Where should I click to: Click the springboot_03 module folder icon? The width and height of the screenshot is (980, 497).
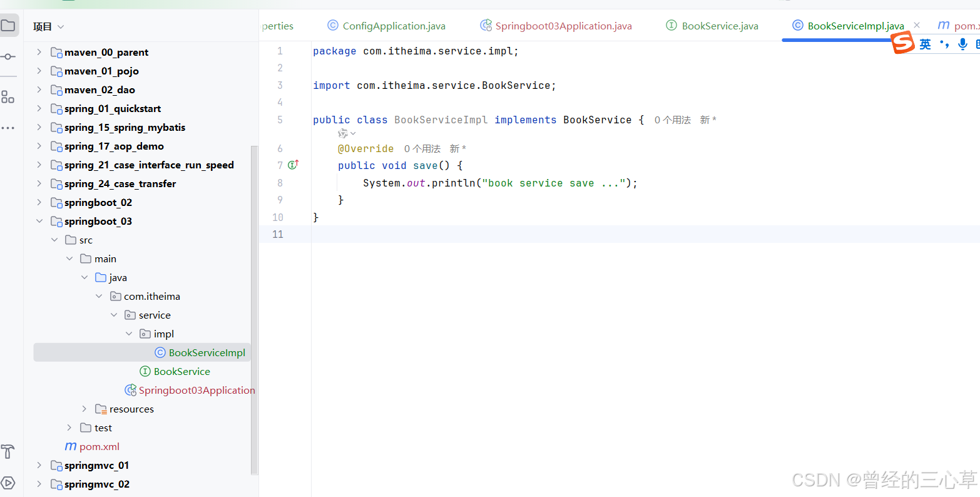(56, 221)
